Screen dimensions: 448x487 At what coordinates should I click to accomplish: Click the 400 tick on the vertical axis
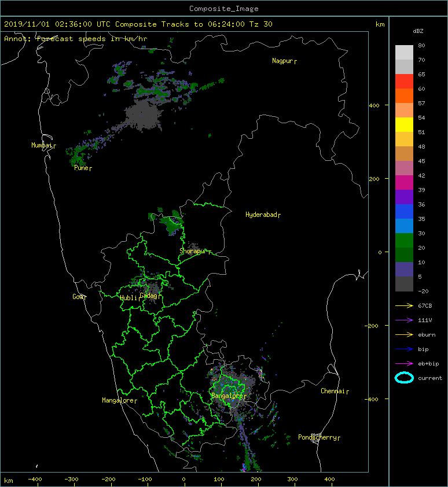coord(374,106)
